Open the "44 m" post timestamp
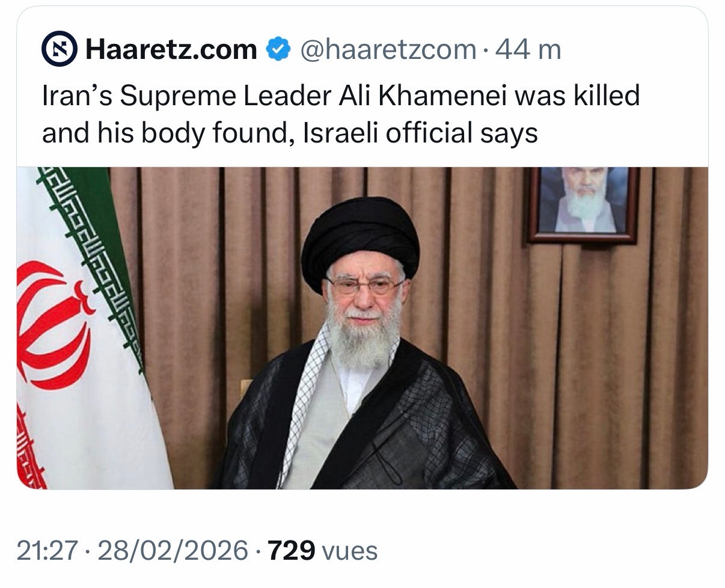This screenshot has width=725, height=588. click(528, 49)
